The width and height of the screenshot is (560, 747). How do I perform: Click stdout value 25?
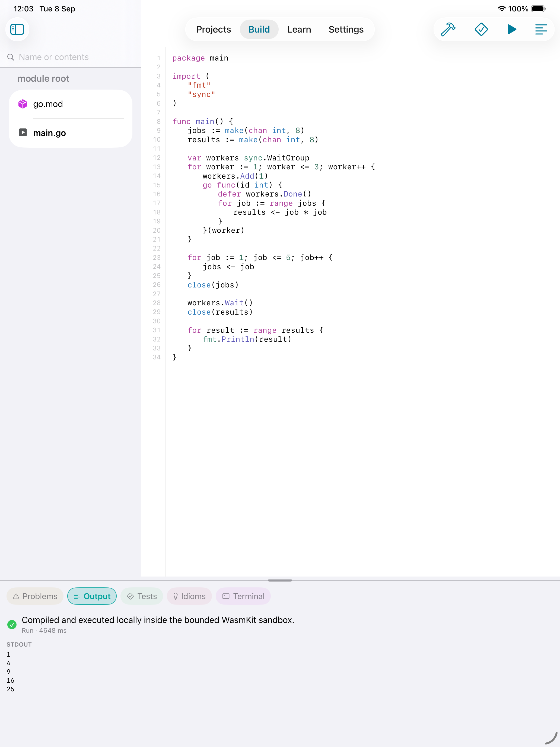11,689
